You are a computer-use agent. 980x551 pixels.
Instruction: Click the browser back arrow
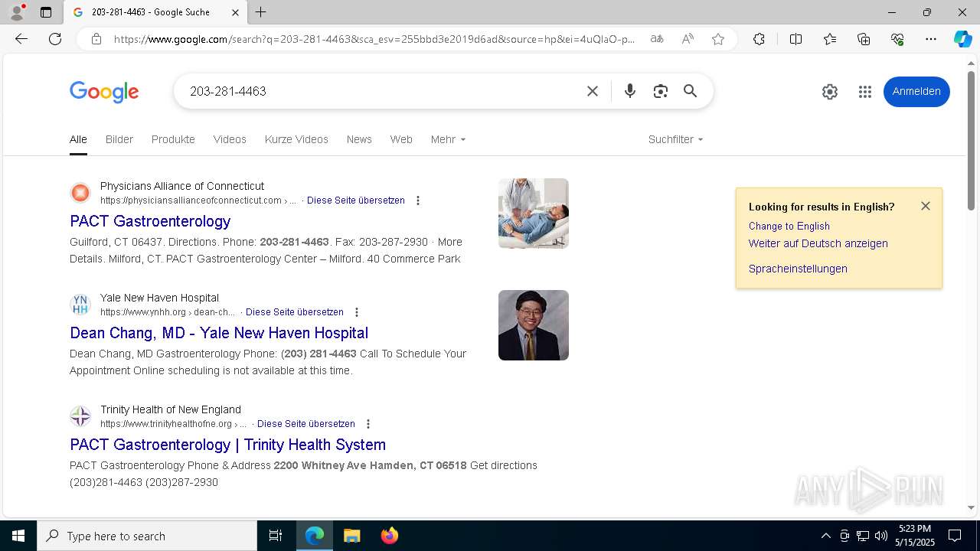pyautogui.click(x=21, y=39)
